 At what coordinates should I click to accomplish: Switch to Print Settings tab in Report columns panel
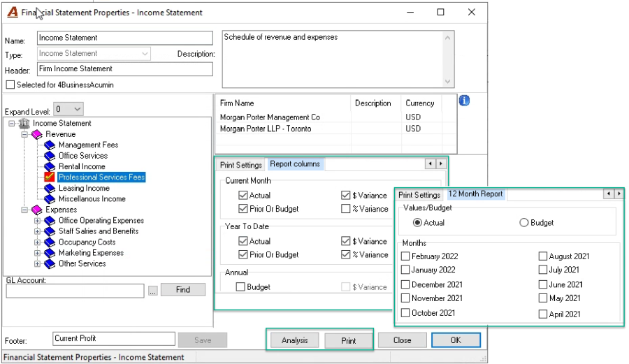click(240, 165)
